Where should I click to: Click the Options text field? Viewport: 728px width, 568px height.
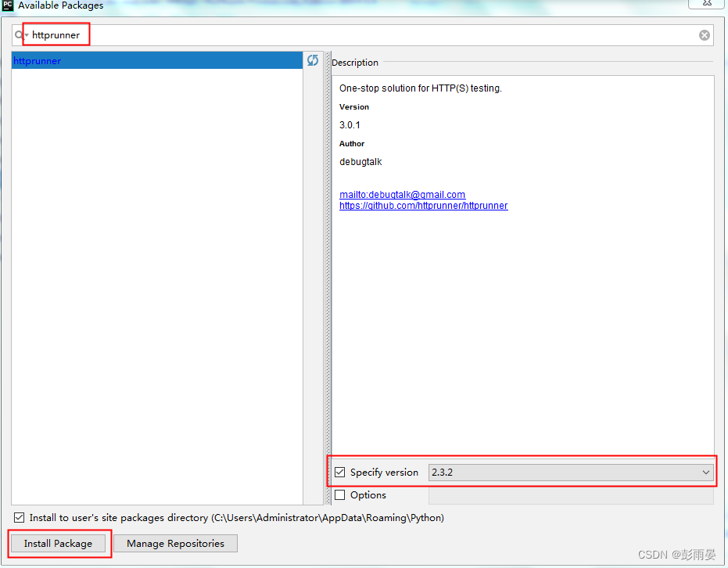[x=571, y=495]
